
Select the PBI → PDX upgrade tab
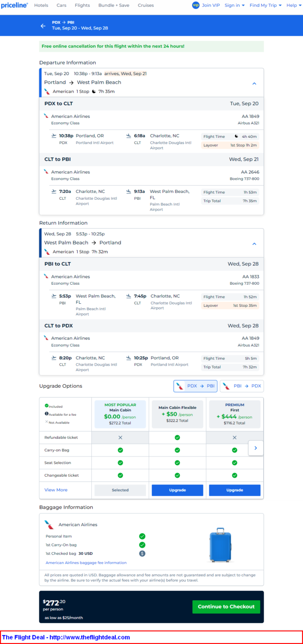(241, 386)
